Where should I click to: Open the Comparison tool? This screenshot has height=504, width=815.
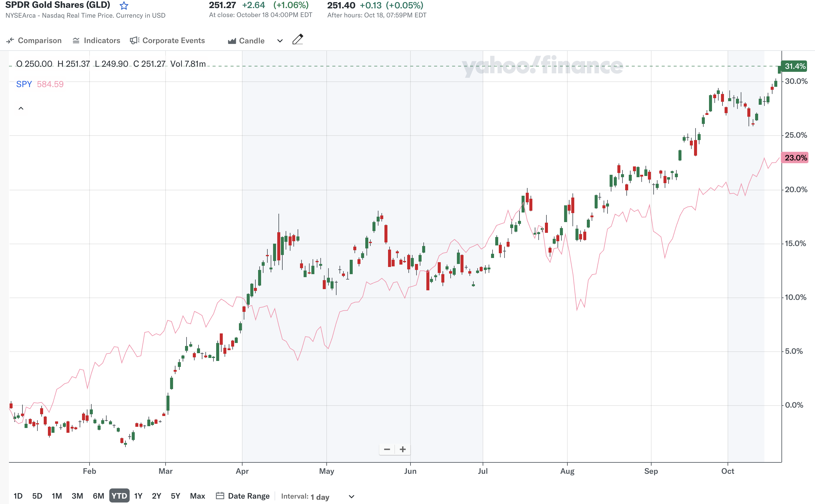click(34, 41)
